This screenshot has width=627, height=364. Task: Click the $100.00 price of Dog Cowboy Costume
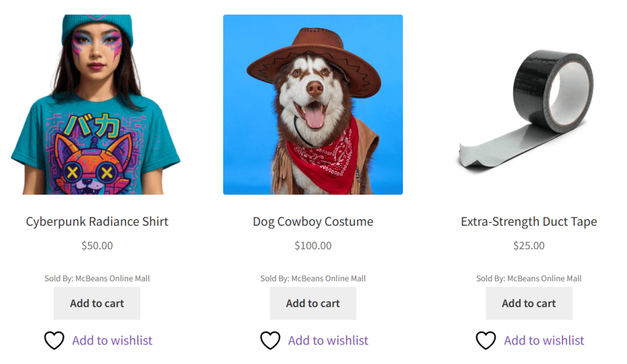[313, 245]
